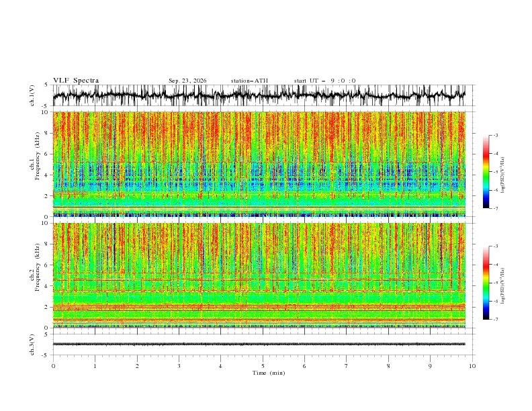Click the 1 minute tick on time axis

[95, 366]
